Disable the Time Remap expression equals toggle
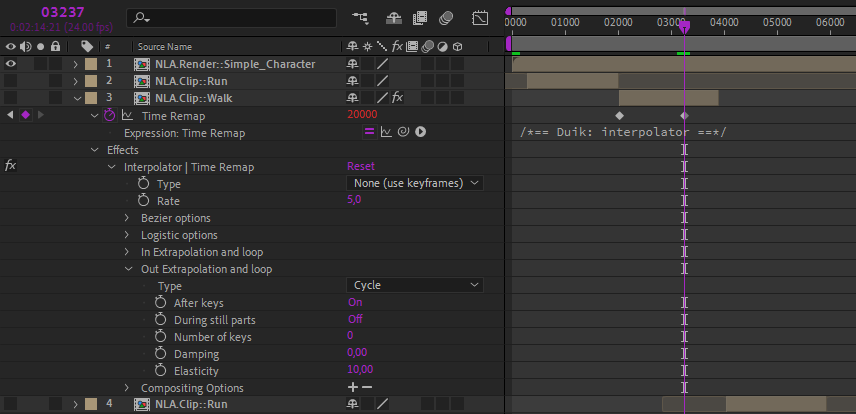 click(368, 132)
